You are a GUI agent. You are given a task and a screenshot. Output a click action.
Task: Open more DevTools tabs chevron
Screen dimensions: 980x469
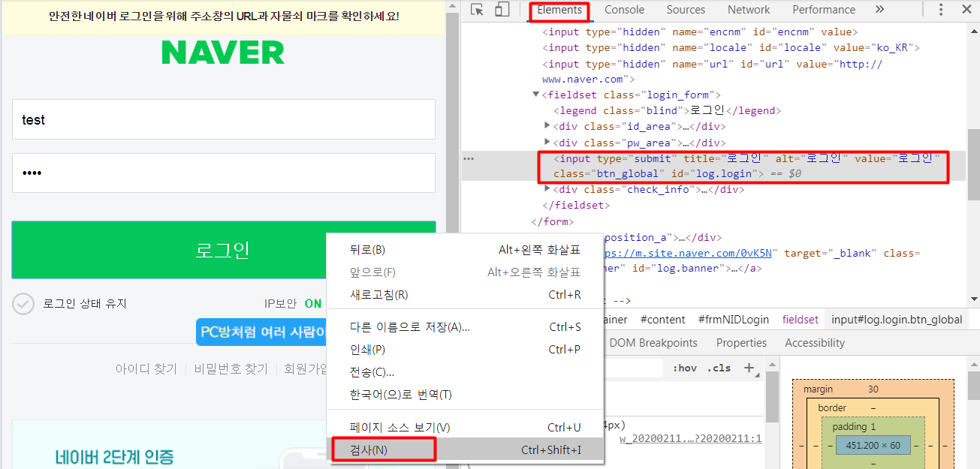(880, 10)
